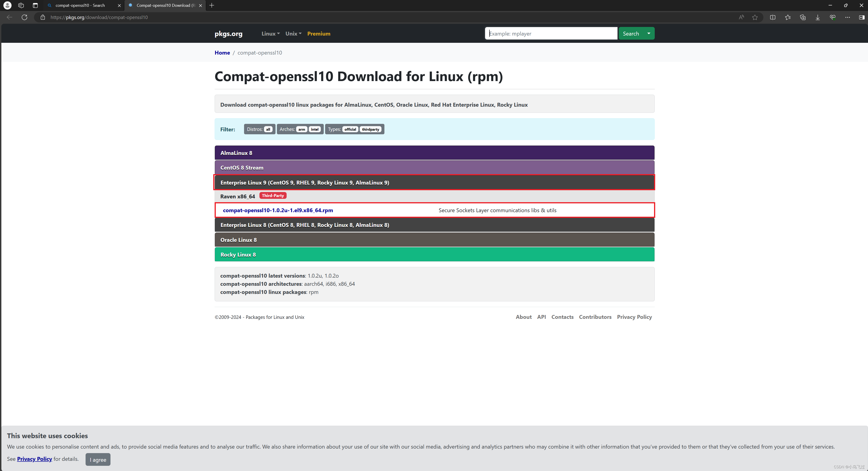Toggle the Distros all filter
The width and height of the screenshot is (868, 471).
coord(268,129)
